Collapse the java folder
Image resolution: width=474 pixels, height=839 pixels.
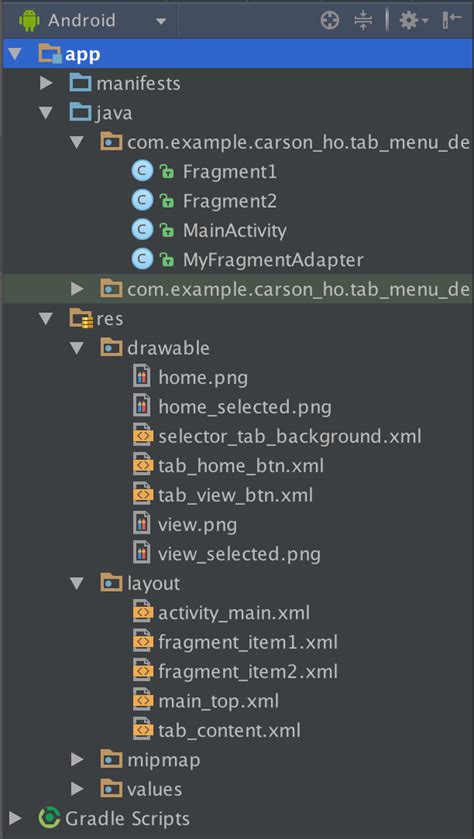tap(47, 113)
